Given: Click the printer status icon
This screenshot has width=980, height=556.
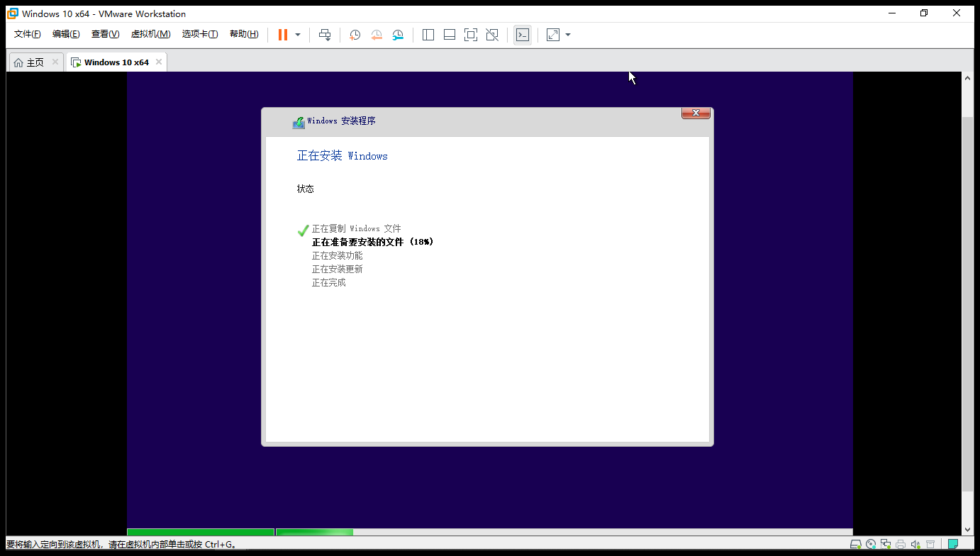Looking at the screenshot, I should pos(901,545).
